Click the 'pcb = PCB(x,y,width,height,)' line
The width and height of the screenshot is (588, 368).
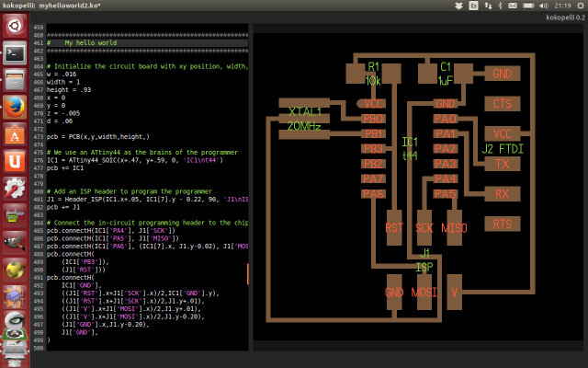tap(98, 137)
